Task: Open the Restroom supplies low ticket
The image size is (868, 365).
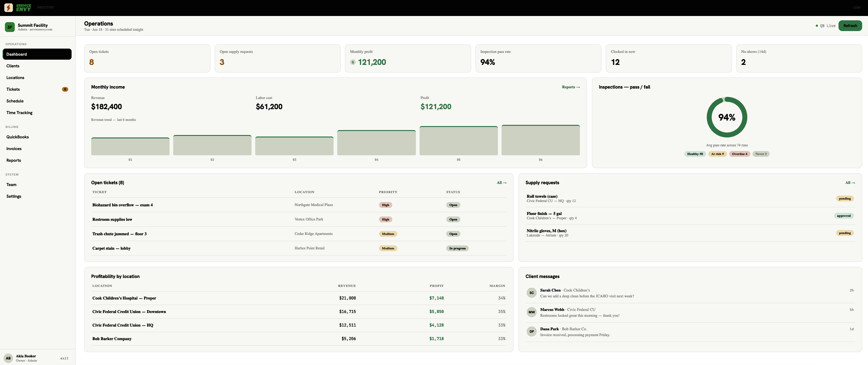Action: pos(299,219)
